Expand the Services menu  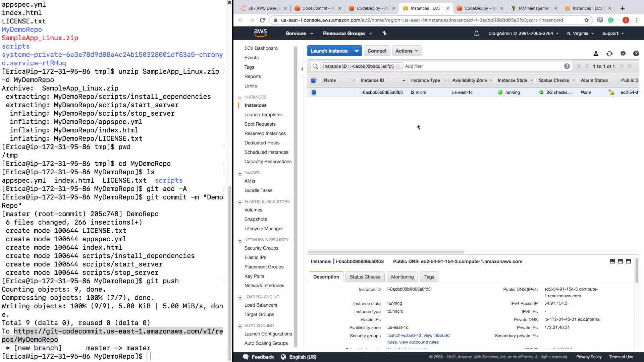point(299,34)
